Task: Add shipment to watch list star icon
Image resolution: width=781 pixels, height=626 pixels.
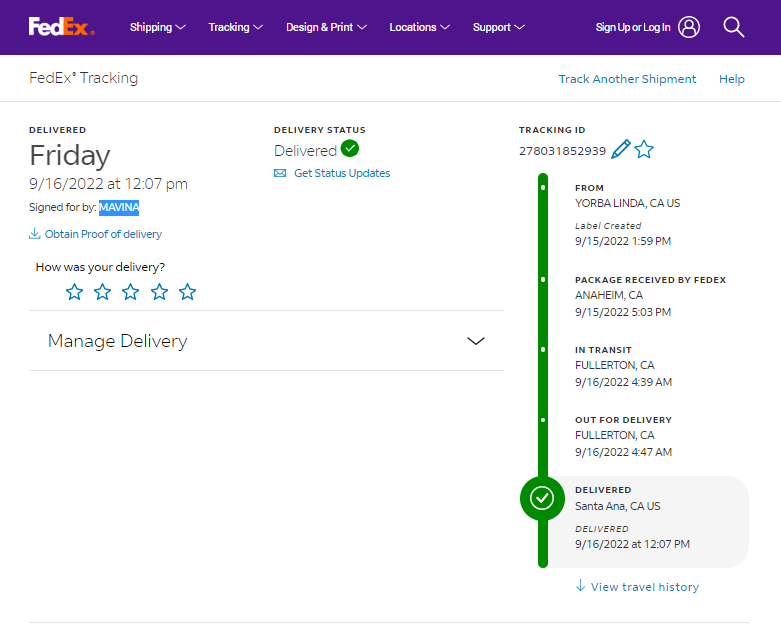Action: click(644, 149)
